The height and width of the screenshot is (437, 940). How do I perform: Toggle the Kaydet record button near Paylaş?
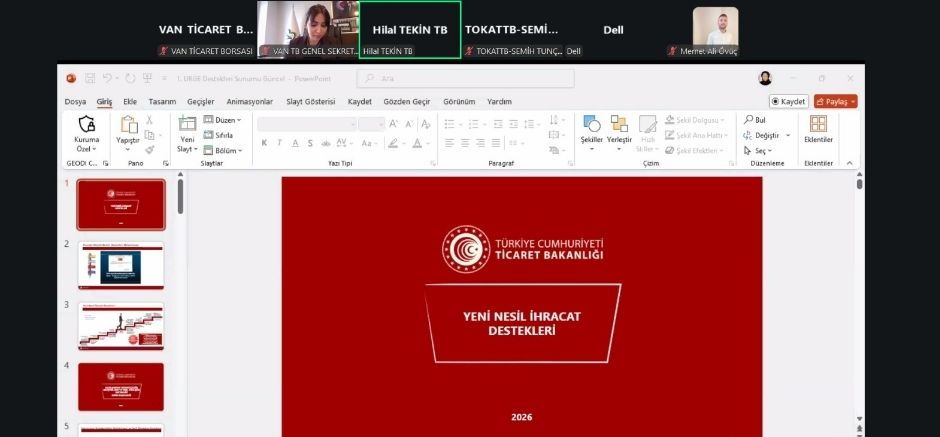(x=789, y=102)
